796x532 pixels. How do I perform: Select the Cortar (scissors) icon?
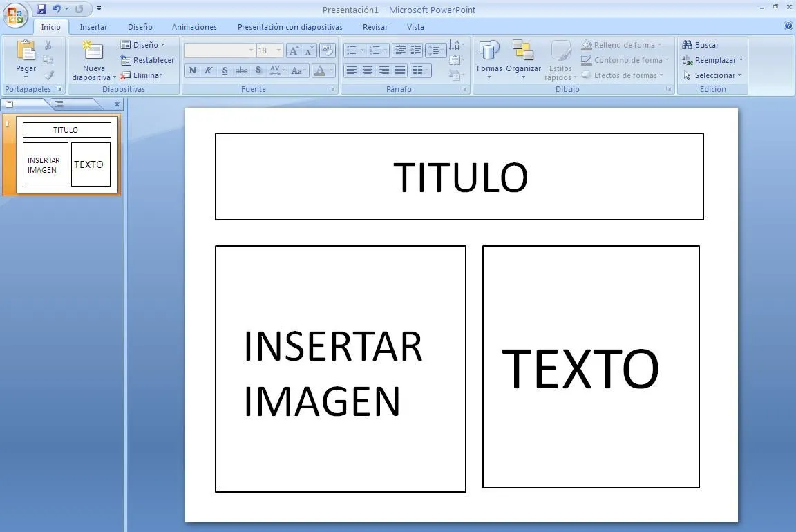48,44
